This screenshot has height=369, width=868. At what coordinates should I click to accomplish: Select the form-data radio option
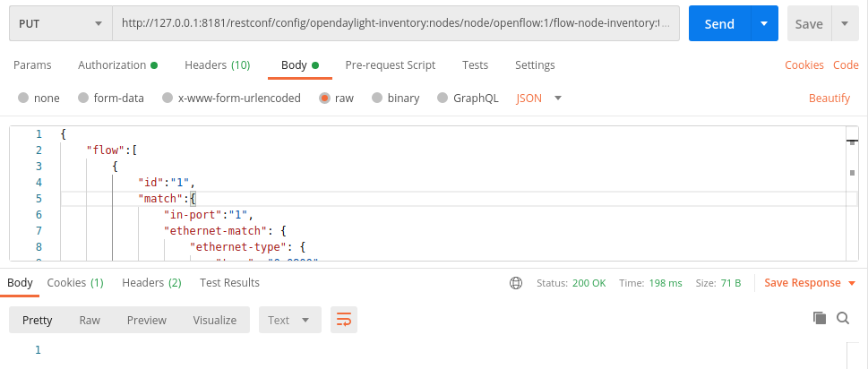click(x=83, y=98)
